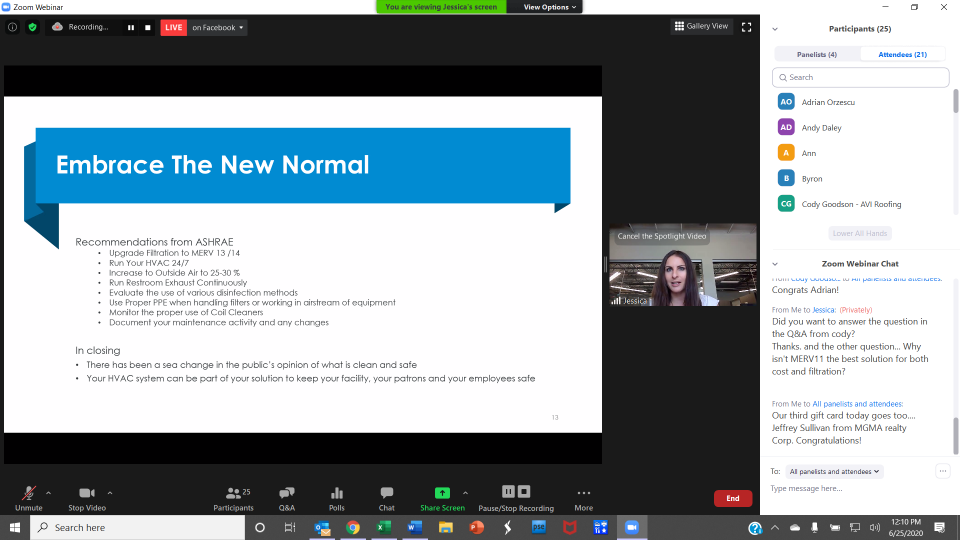Open Excel from taskbar
960x540 pixels.
(384, 527)
